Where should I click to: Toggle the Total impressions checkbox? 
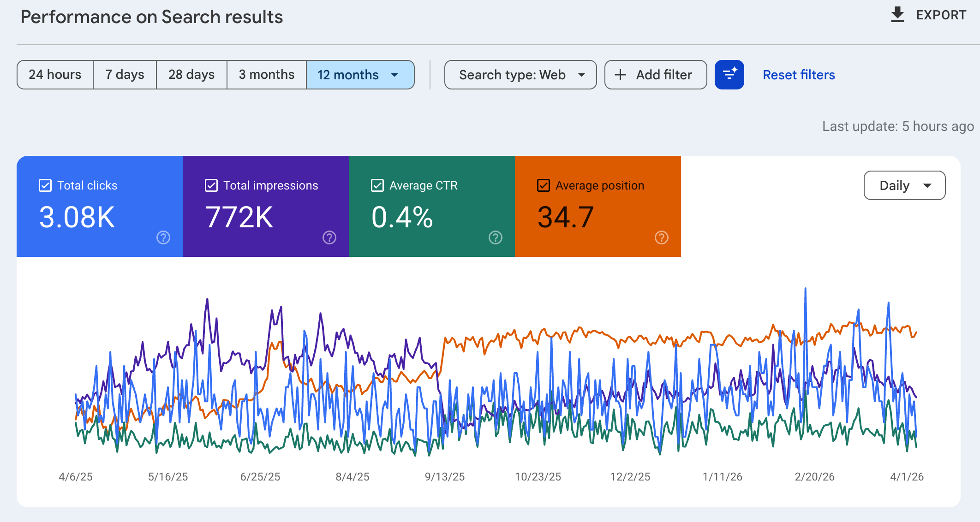(x=211, y=185)
